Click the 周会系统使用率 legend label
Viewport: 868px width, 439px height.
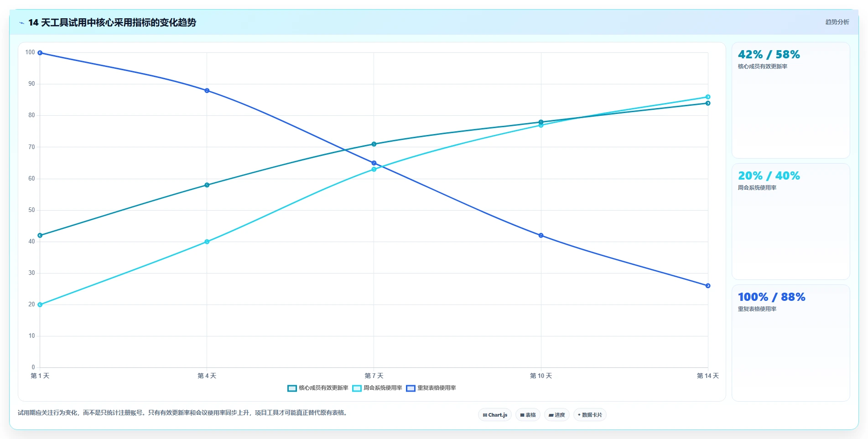[x=383, y=388]
